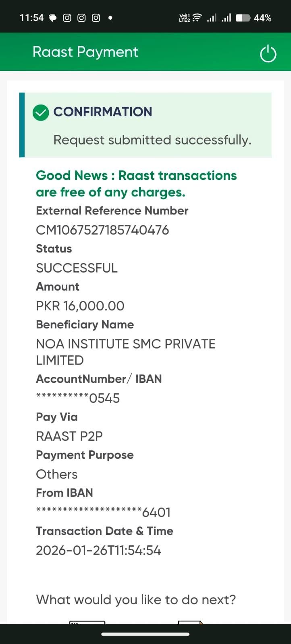This screenshot has width=291, height=644.
Task: Tap the battery icon in status bar
Action: [x=243, y=18]
